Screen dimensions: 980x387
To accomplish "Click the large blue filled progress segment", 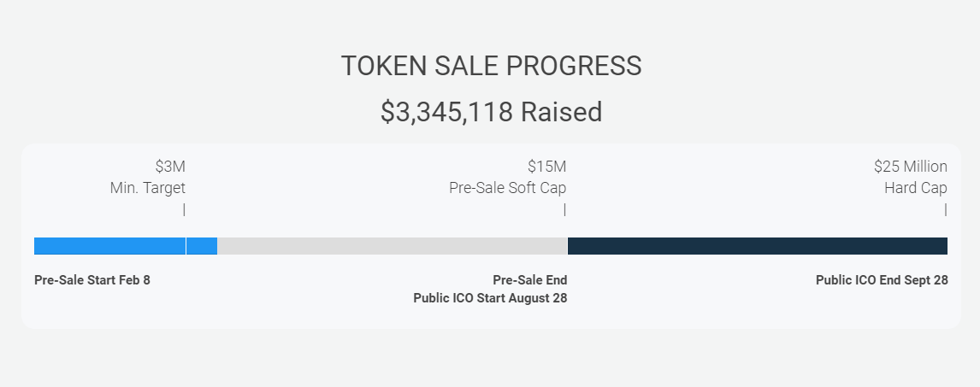I will point(109,246).
